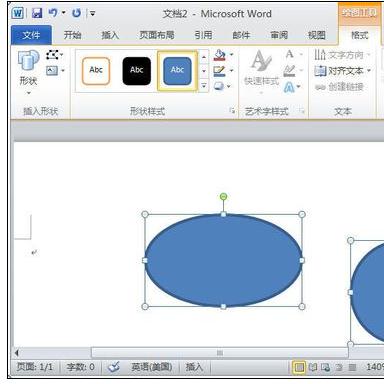Viewport: 384px width, 384px height.
Task: Open the Shape Fill color dropdown arrow
Action: click(232, 55)
